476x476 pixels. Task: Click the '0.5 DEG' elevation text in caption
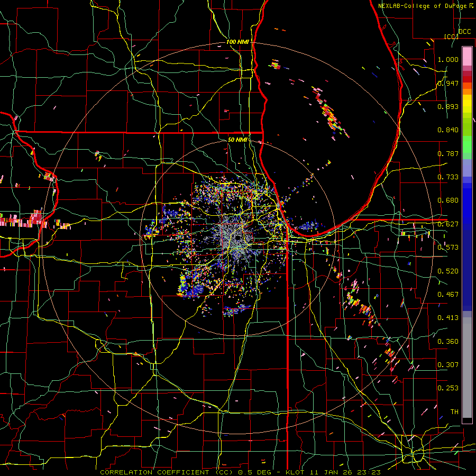tap(254, 472)
